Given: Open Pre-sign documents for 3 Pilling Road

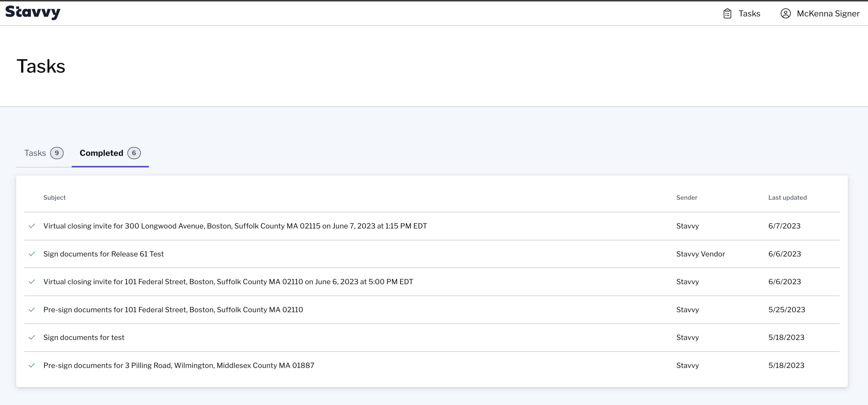Looking at the screenshot, I should [x=179, y=365].
